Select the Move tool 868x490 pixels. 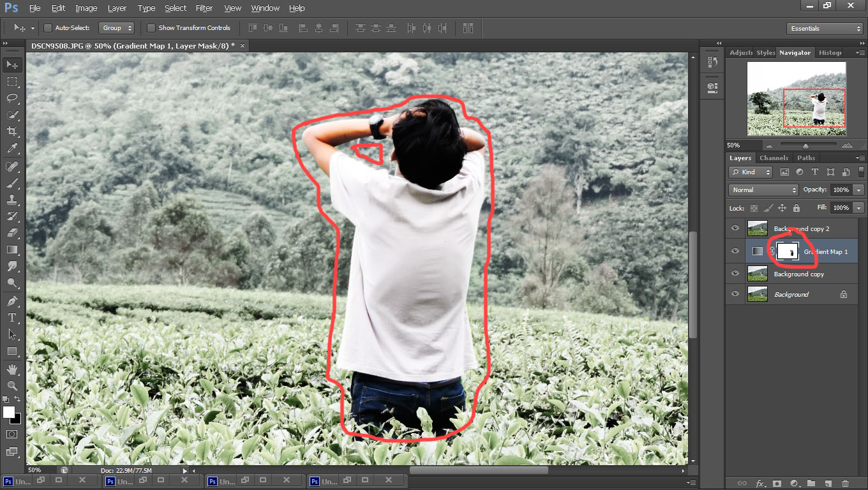(11, 64)
